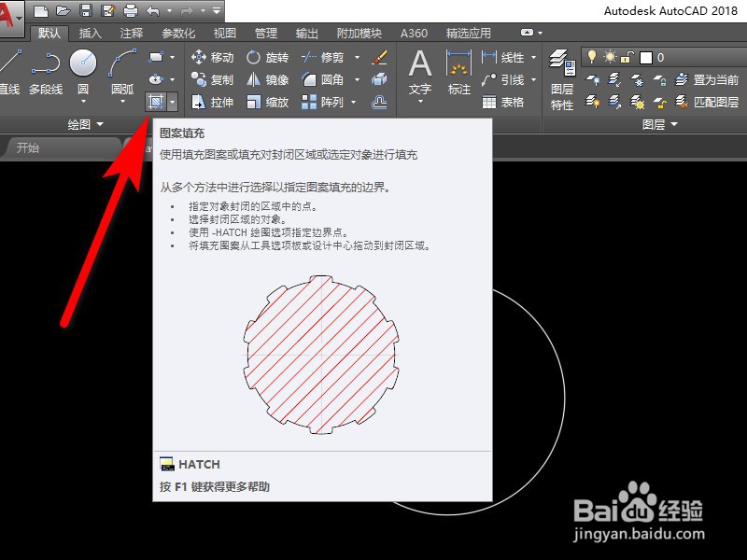Open the ribbon minimize options arrow
The height and width of the screenshot is (560, 747).
[x=541, y=33]
